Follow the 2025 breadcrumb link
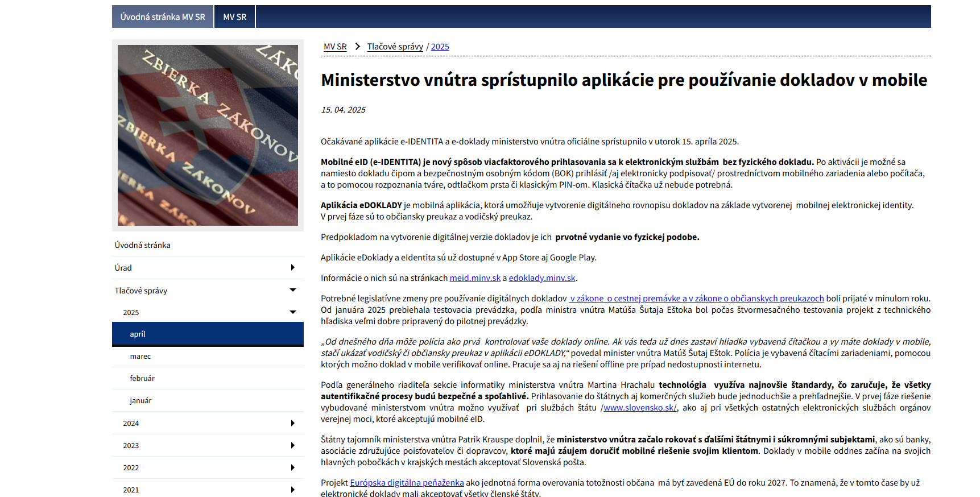This screenshot has height=497, width=980. [x=440, y=47]
